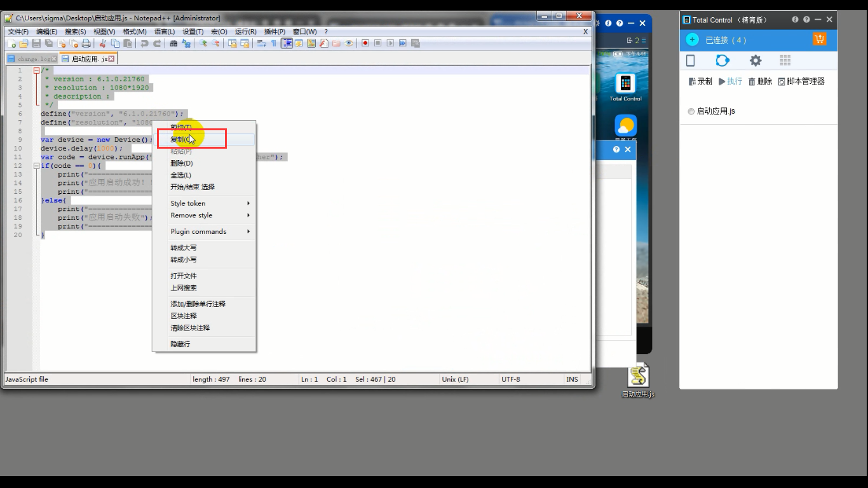Viewport: 868px width, 488px height.
Task: Select the 启动应用.js radio button in Total Control
Action: (691, 111)
